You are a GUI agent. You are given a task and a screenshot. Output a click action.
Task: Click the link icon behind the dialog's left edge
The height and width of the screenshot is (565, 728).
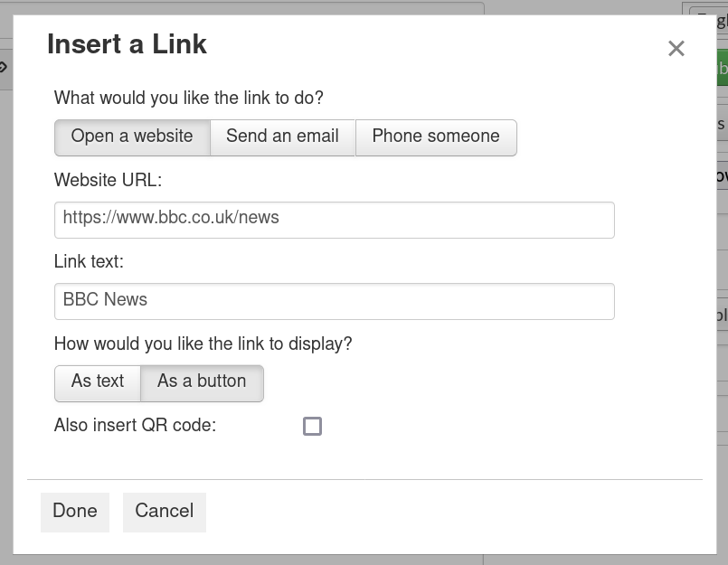tap(5, 67)
